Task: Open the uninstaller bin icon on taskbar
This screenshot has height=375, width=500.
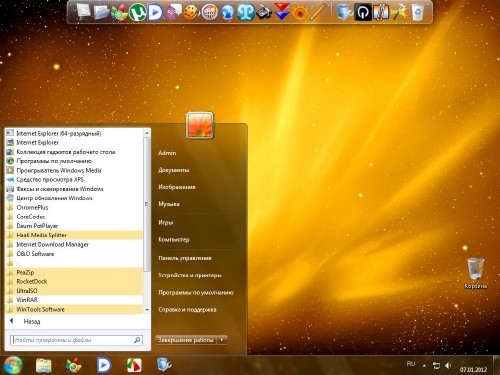Action: pyautogui.click(x=164, y=365)
